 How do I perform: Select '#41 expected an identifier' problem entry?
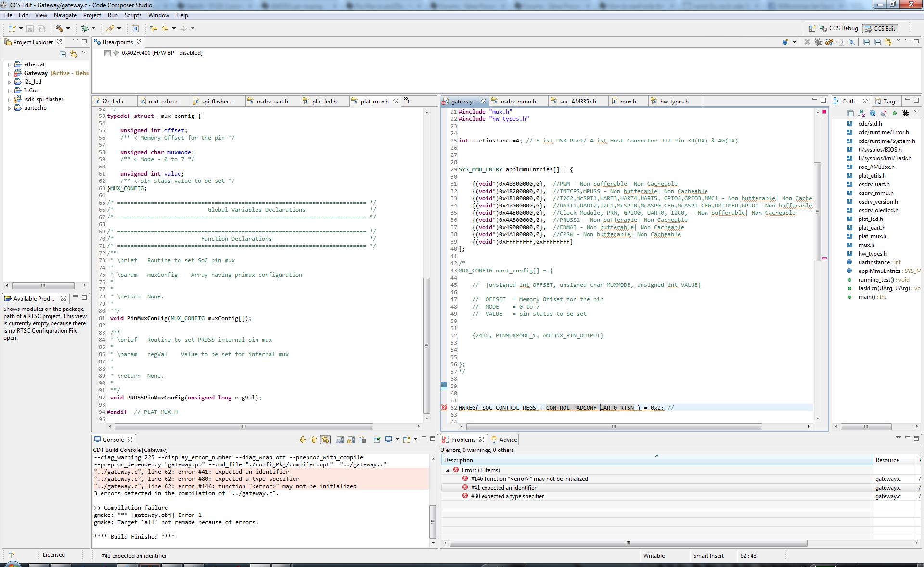(503, 488)
